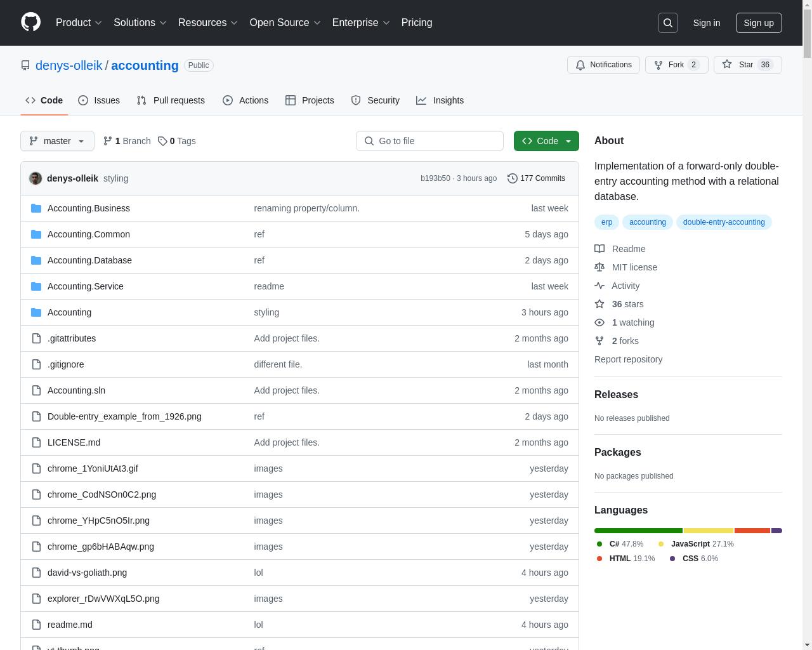
Task: Expand the Solutions menu
Action: coord(140,22)
